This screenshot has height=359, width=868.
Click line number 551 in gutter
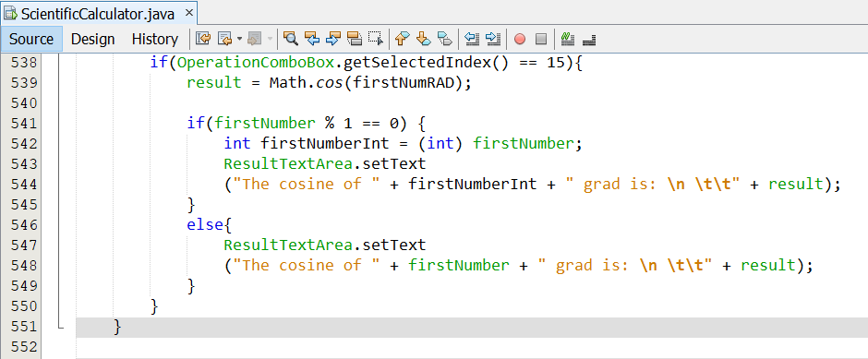pyautogui.click(x=24, y=327)
